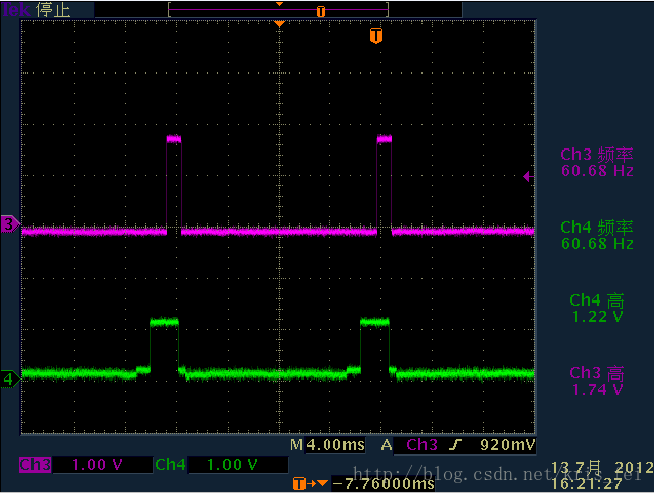Click the Ch4 1.00 V scale readout
The height and width of the screenshot is (494, 654).
pos(238,465)
